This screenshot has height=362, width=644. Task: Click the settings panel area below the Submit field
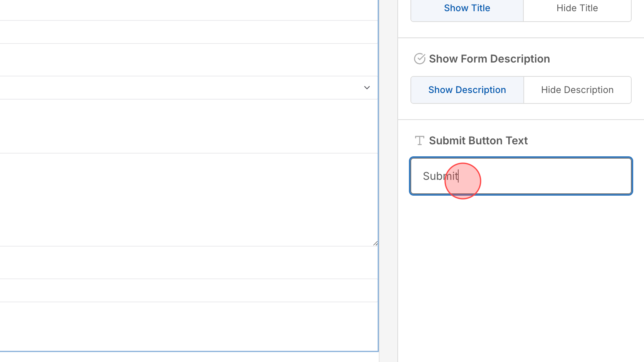click(520, 270)
